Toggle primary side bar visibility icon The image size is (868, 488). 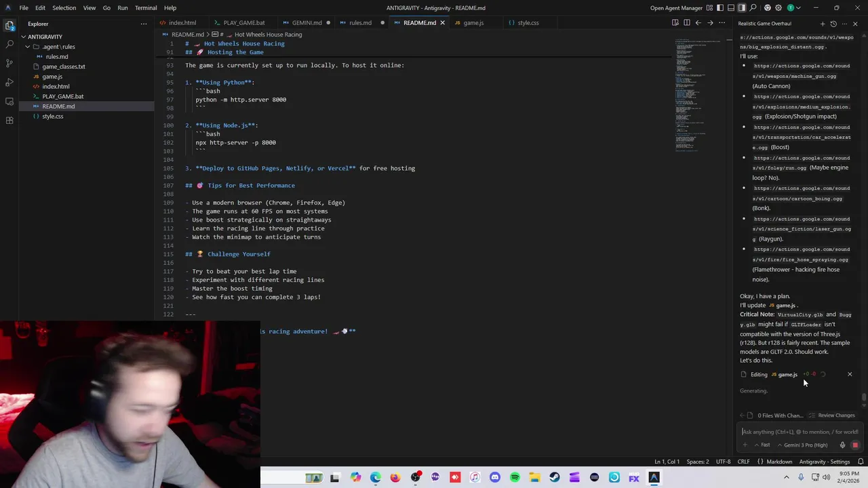pyautogui.click(x=720, y=8)
